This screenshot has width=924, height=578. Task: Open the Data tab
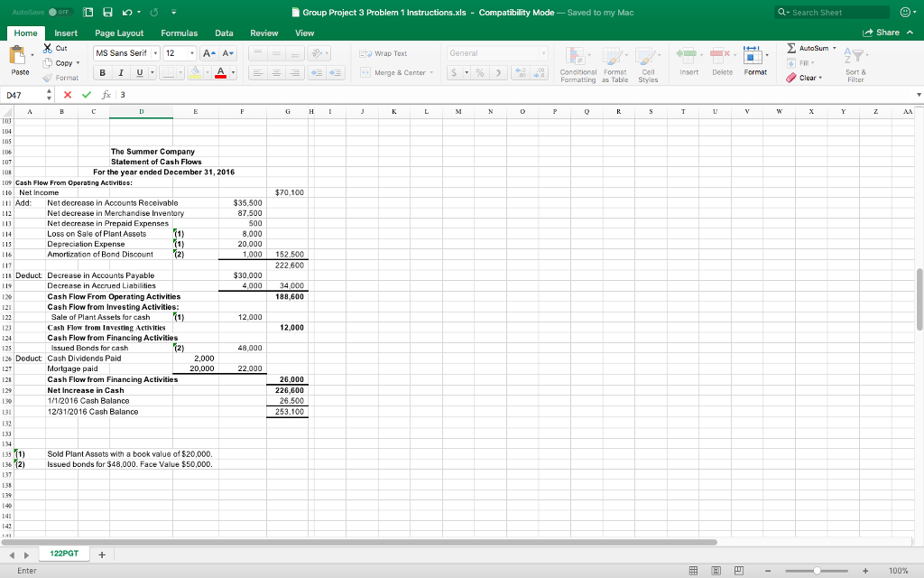pos(224,33)
